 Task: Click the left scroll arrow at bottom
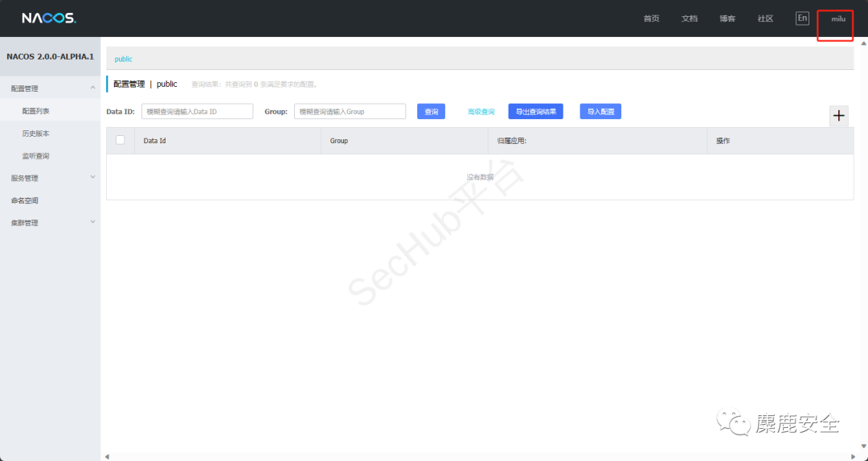pos(106,456)
